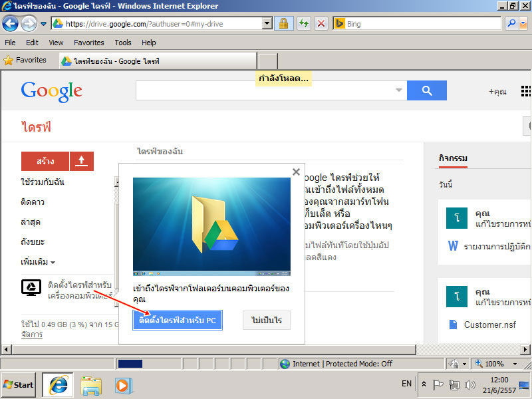Open ใช้ร่วมกับฉัน shared with me
The height and width of the screenshot is (399, 532).
click(43, 182)
